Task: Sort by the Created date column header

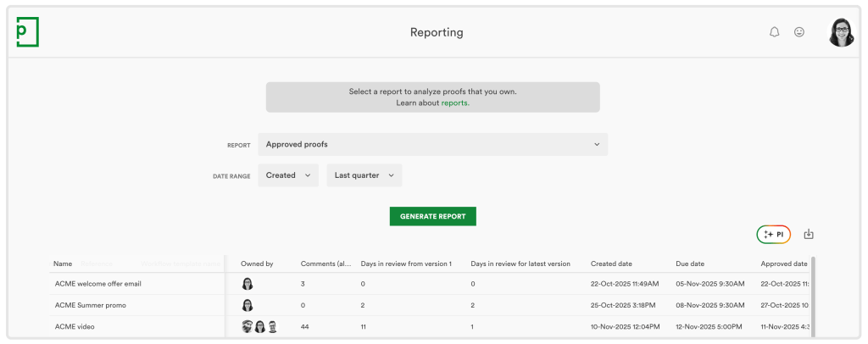Action: 611,264
